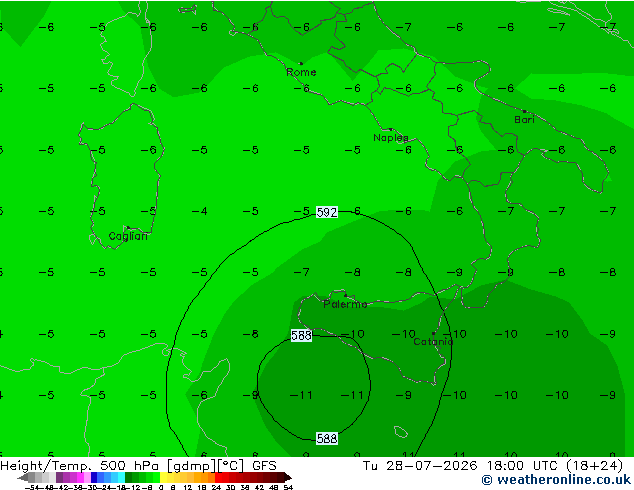Click the -4 temperature value
This screenshot has width=634, height=490.
click(x=200, y=211)
